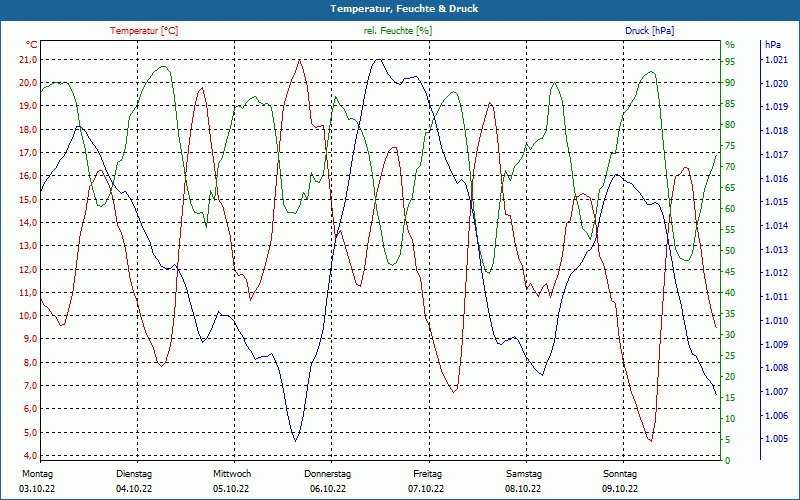This screenshot has height=500, width=800.
Task: Select the green 'rel. Feuchte [%]' legend label
Action: click(x=397, y=31)
